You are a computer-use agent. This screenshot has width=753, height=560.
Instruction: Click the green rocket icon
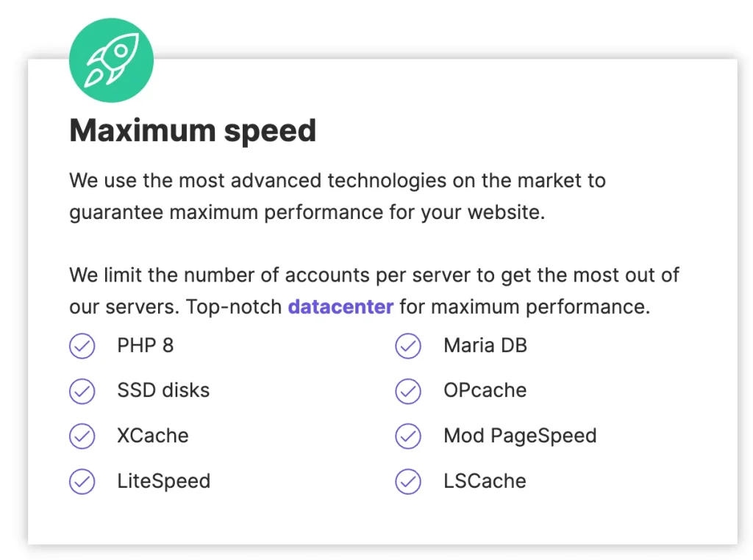[x=111, y=60]
